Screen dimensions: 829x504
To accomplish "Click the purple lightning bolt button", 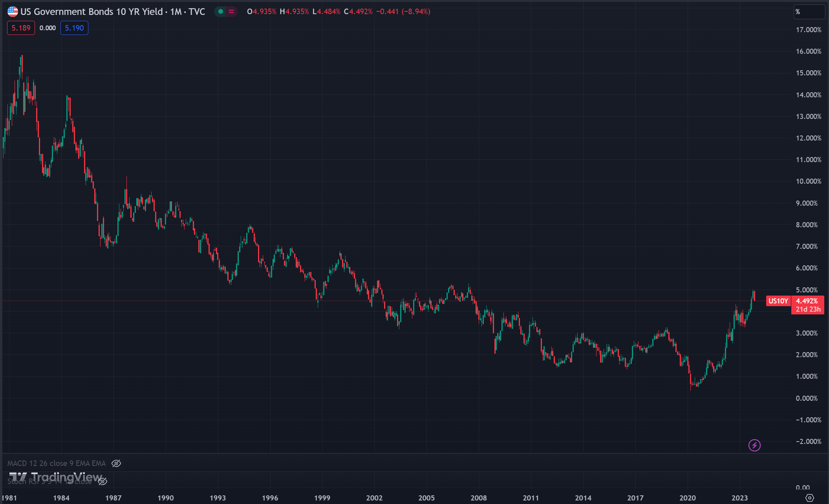I will [x=754, y=445].
